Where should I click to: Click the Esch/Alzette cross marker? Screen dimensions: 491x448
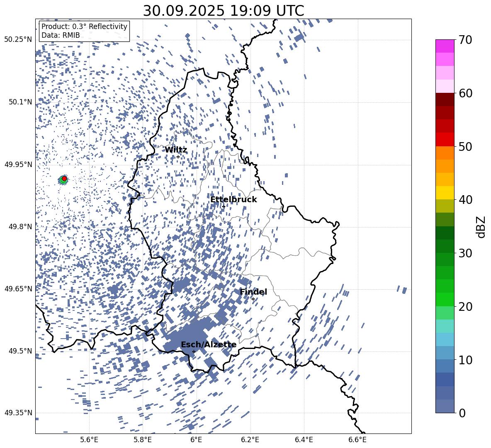194,351
